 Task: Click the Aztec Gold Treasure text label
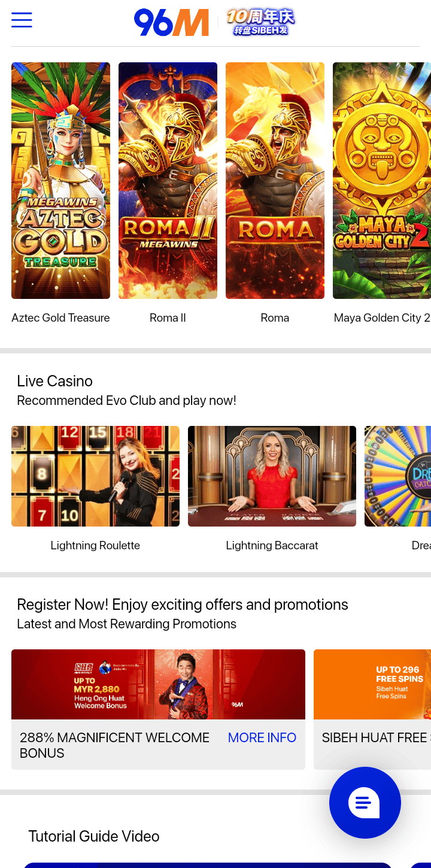click(60, 317)
